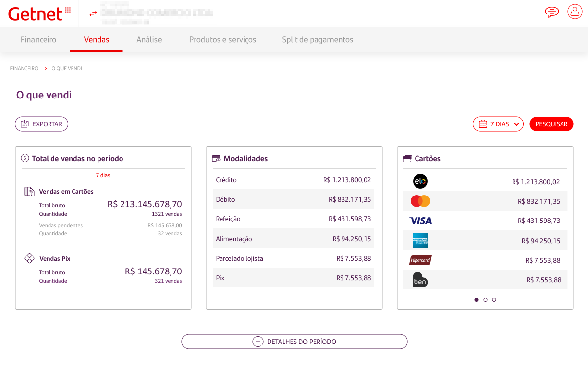Click the Visa card logo
This screenshot has height=392, width=588.
(x=420, y=220)
